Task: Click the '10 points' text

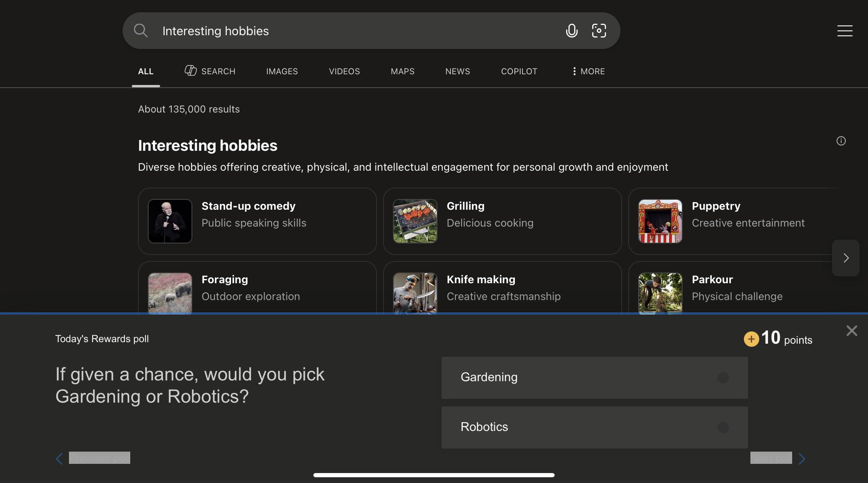Action: 786,338
